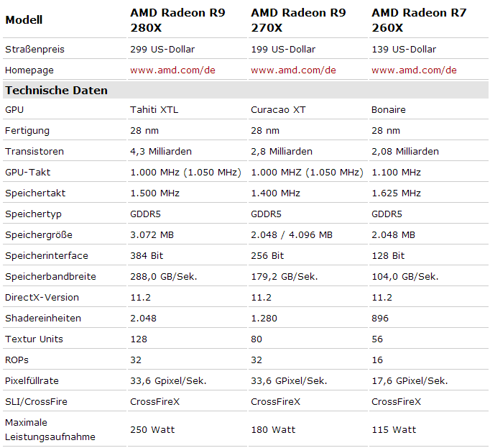This screenshot has height=448, width=490.
Task: Select the 1.625 MHz Speichertakt value
Action: (x=396, y=193)
